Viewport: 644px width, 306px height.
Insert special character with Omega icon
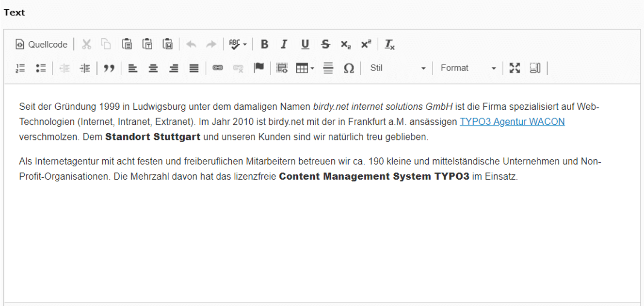pyautogui.click(x=349, y=68)
